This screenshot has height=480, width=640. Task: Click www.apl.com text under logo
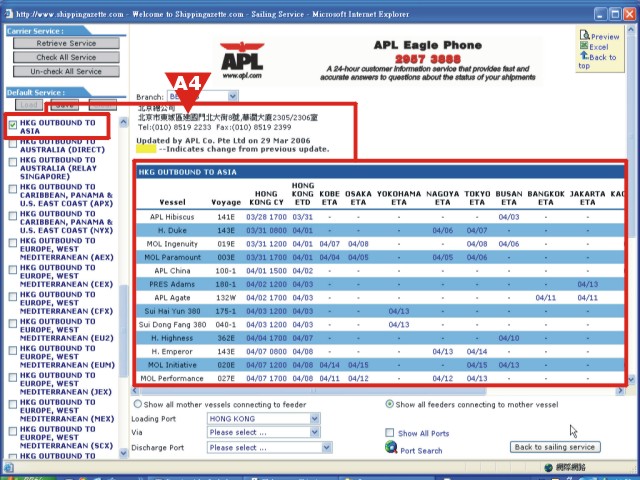point(242,76)
